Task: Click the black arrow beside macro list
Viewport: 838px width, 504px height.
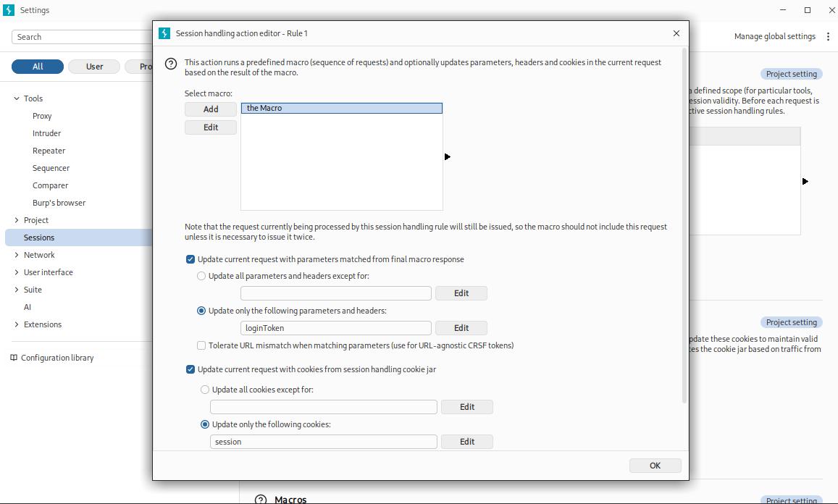Action: pos(447,156)
